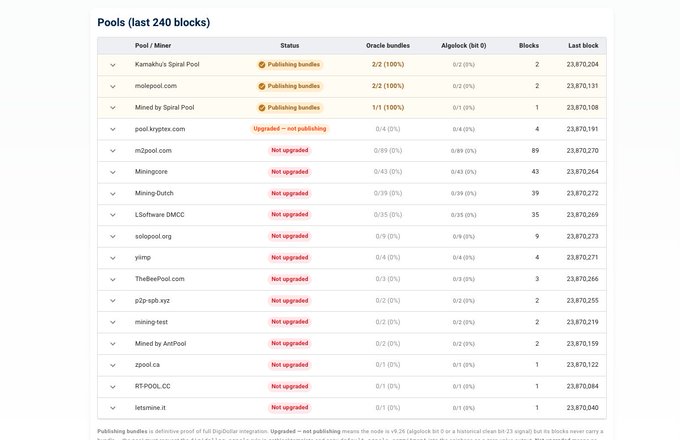Click the last block value '23,870,131'

tap(582, 86)
